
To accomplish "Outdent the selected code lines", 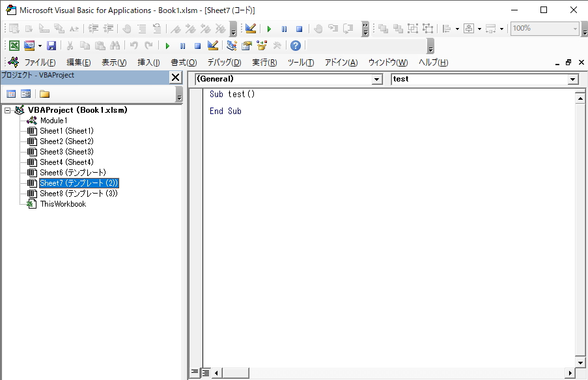I will [108, 29].
